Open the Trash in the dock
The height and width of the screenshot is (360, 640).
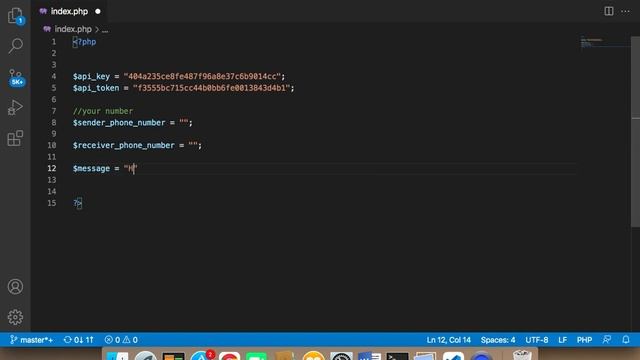tap(522, 355)
